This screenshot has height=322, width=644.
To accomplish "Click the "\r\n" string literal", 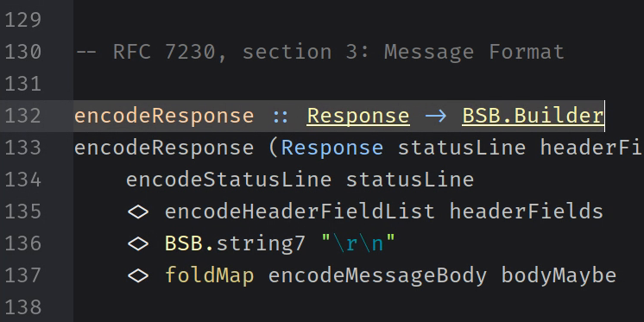I will pyautogui.click(x=357, y=244).
